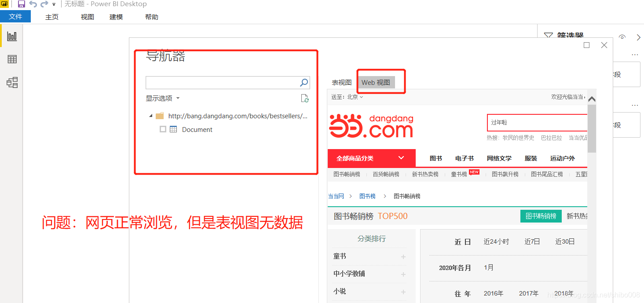Collapse the 筛选器 pane chevron
Viewport: 644px width, 303px height.
pos(639,37)
